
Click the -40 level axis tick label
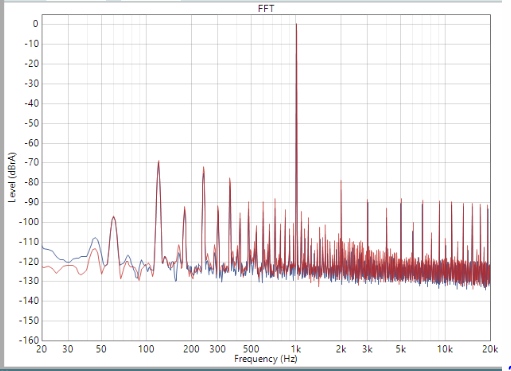tap(31, 103)
